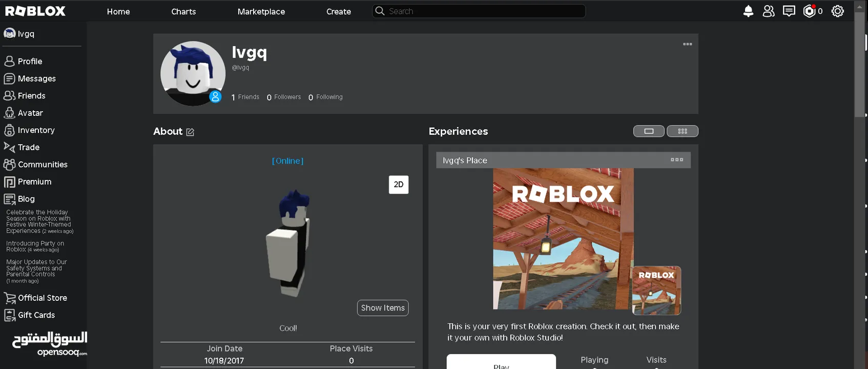
Task: Click the Premium sidebar icon
Action: click(9, 182)
